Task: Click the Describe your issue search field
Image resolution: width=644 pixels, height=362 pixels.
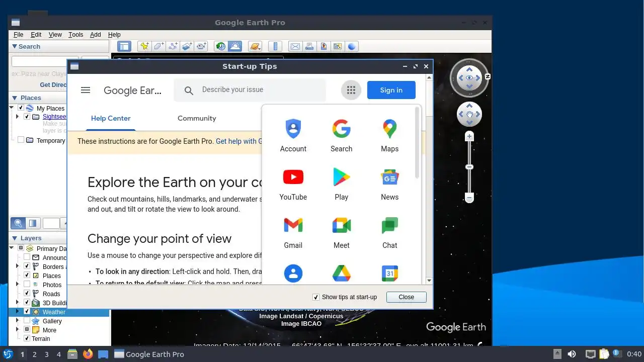Action: tap(250, 90)
